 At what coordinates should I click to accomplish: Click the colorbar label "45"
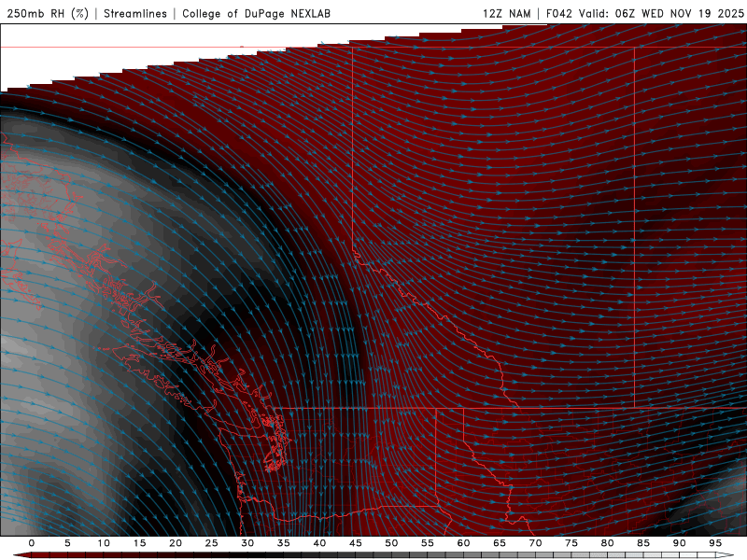pyautogui.click(x=356, y=543)
